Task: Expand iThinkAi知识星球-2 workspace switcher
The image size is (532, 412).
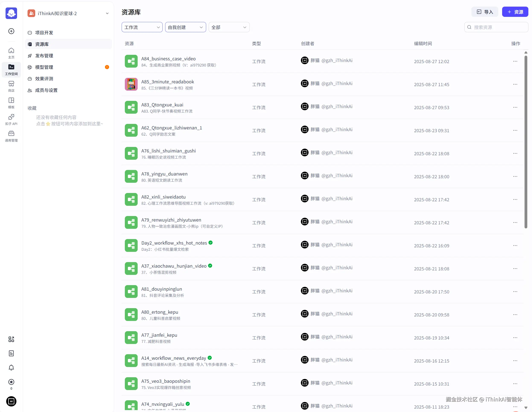Action: click(107, 13)
